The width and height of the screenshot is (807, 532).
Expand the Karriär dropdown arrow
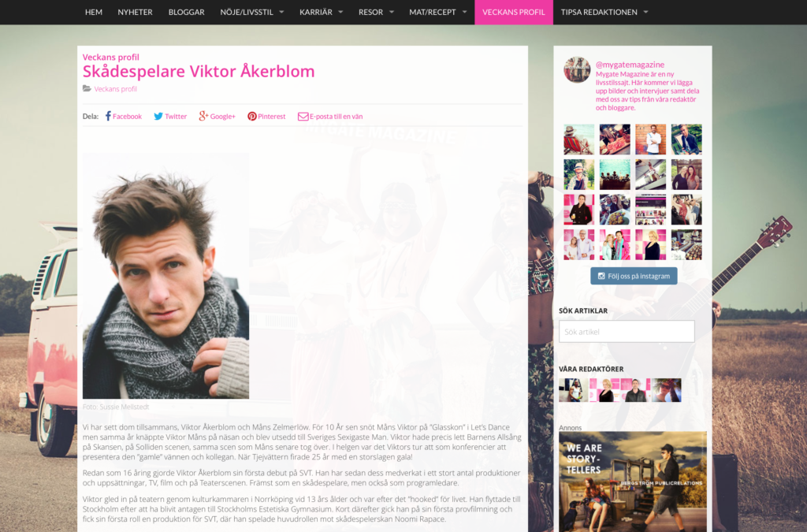[340, 12]
